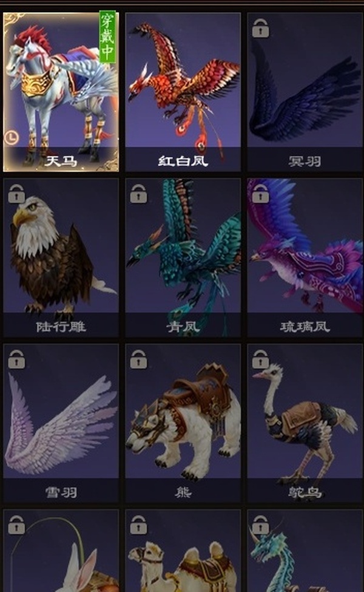
Task: Select the 红白凤 red phoenix mount
Action: click(183, 92)
